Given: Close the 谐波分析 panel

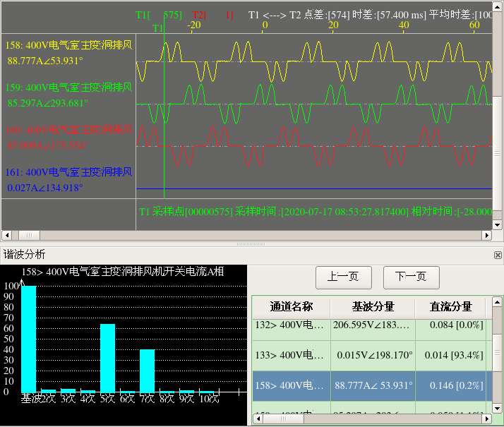Looking at the screenshot, I should coord(497,255).
